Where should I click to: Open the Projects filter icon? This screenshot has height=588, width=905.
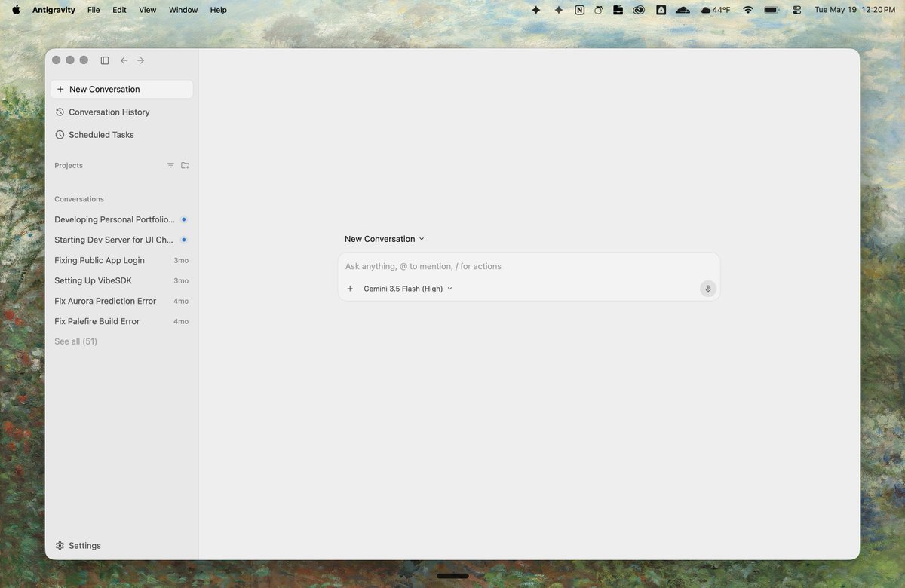point(170,165)
